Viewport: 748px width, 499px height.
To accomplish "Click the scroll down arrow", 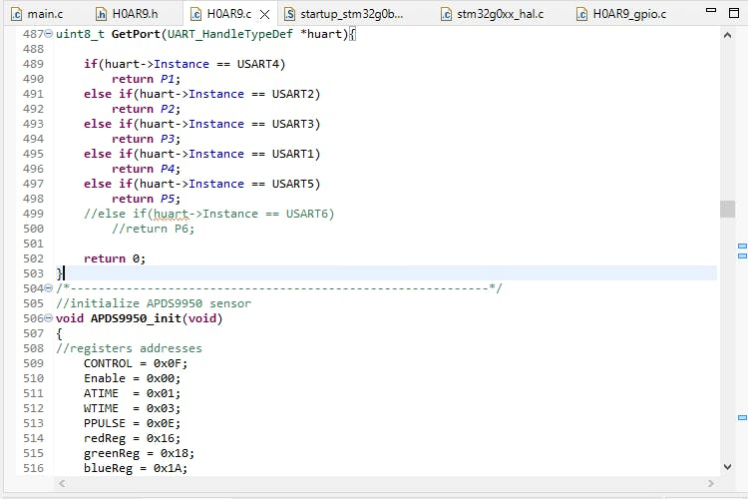I will pyautogui.click(x=727, y=466).
